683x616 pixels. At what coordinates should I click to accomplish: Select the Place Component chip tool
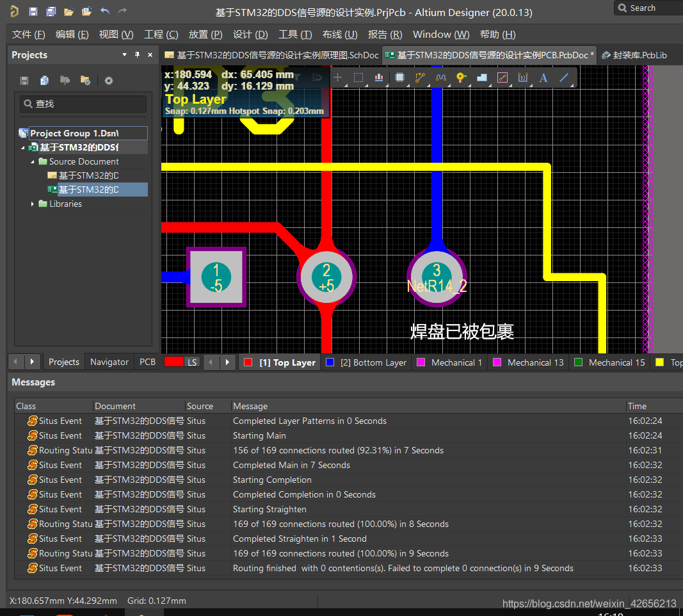(399, 78)
